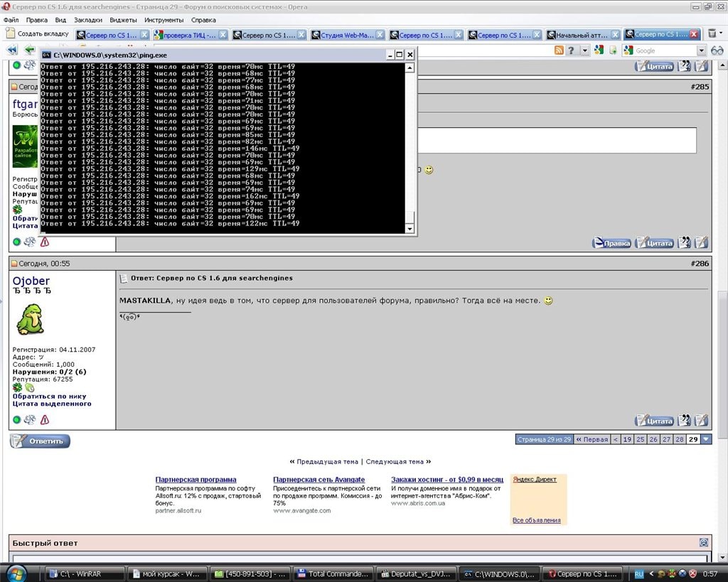The height and width of the screenshot is (582, 728).
Task: Click the binoculars find icon beside search box
Action: pos(717,50)
